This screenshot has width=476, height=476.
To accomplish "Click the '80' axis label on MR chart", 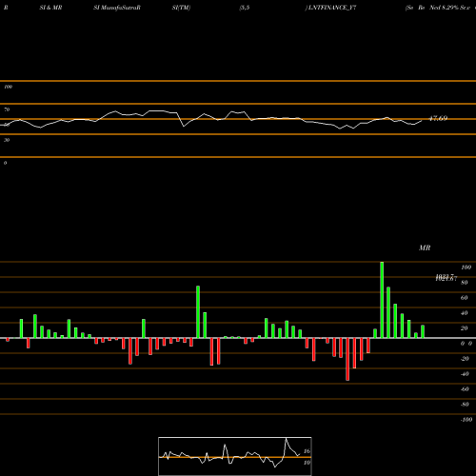I will [465, 283].
